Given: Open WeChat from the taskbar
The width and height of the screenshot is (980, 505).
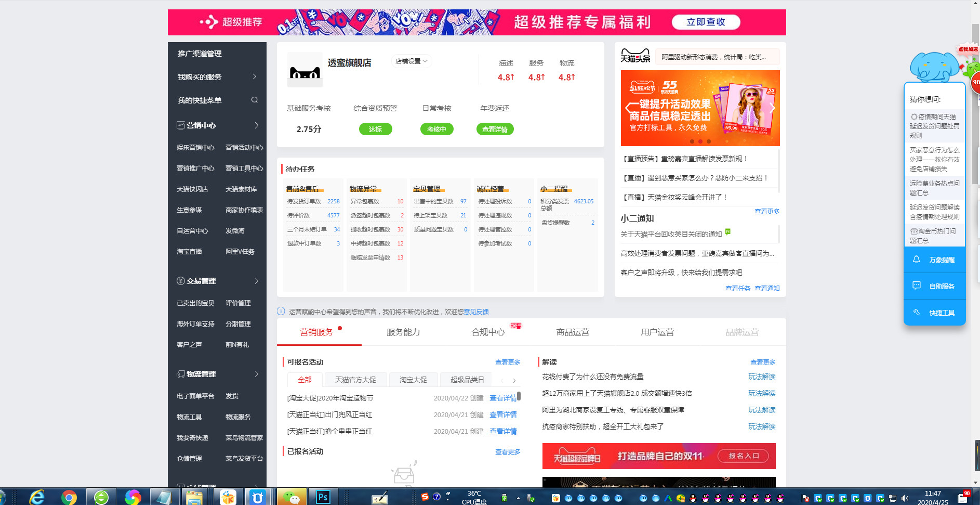Looking at the screenshot, I should [x=292, y=497].
